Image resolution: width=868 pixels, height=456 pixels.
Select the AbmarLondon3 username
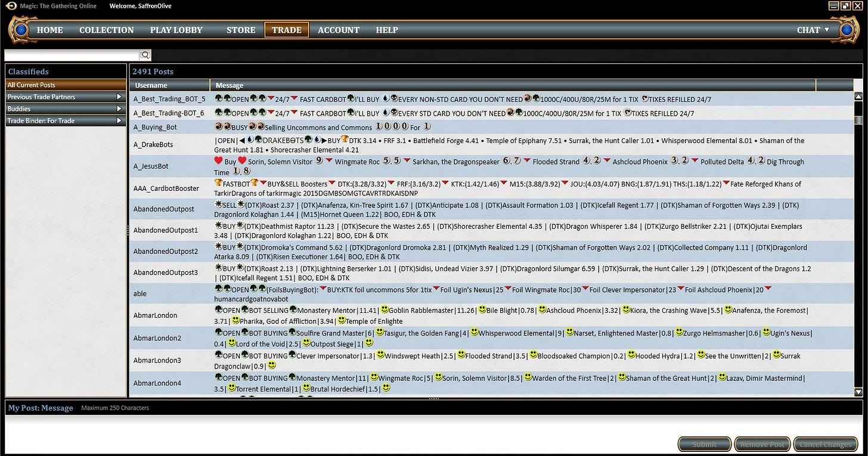157,360
